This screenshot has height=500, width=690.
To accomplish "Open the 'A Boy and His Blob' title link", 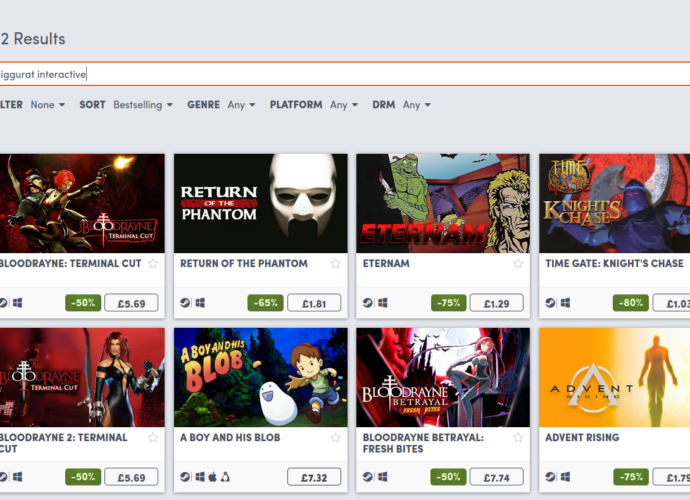I will pos(230,438).
